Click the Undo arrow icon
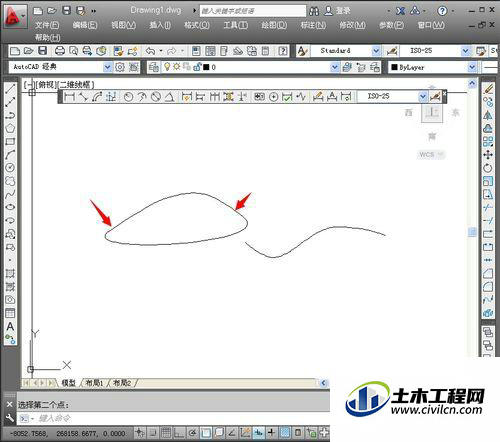The height and width of the screenshot is (442, 500). (x=151, y=51)
